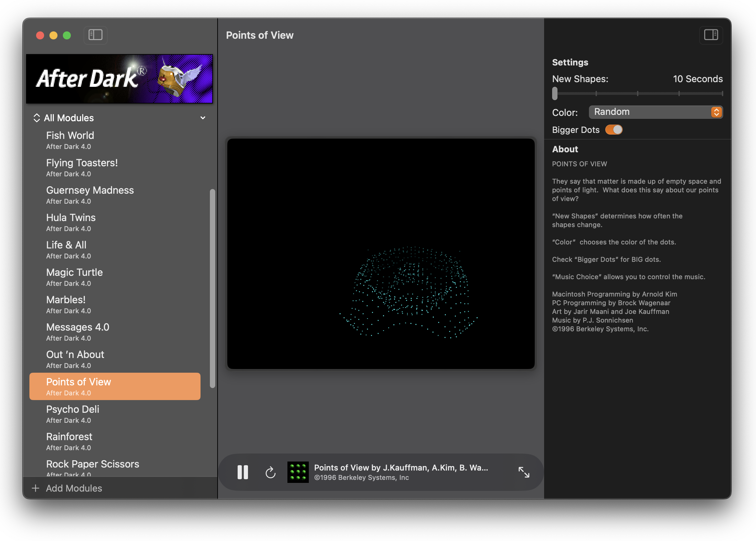Image resolution: width=756 pixels, height=541 pixels.
Task: Click the Points of View window title
Action: tap(260, 35)
